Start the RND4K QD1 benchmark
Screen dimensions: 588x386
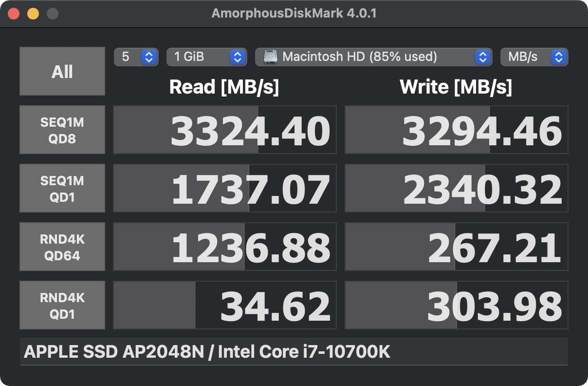[x=62, y=305]
